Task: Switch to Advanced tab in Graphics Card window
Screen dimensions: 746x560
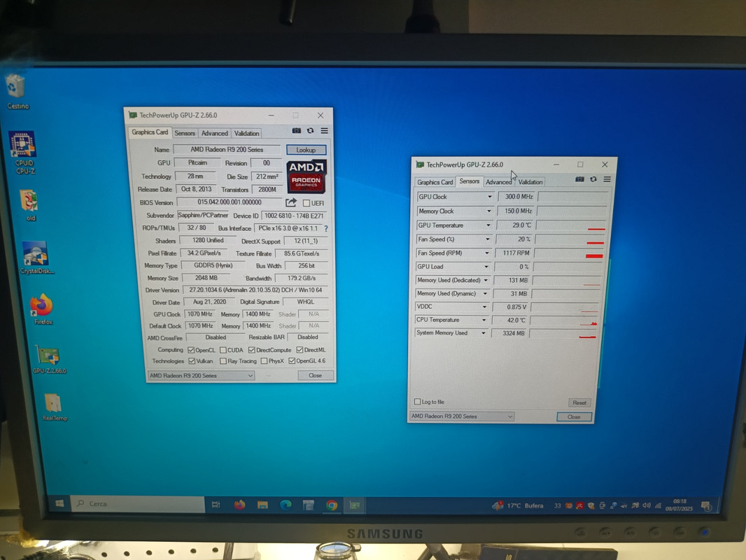Action: click(215, 133)
